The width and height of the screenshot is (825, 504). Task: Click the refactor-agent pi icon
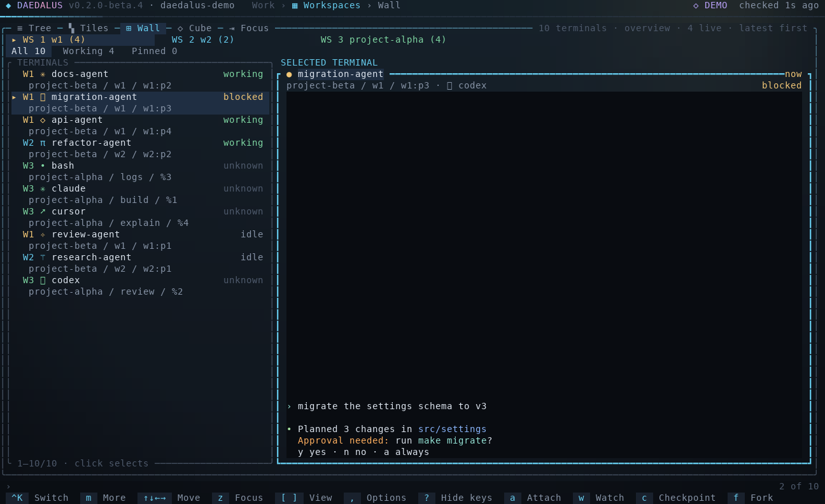pyautogui.click(x=43, y=143)
